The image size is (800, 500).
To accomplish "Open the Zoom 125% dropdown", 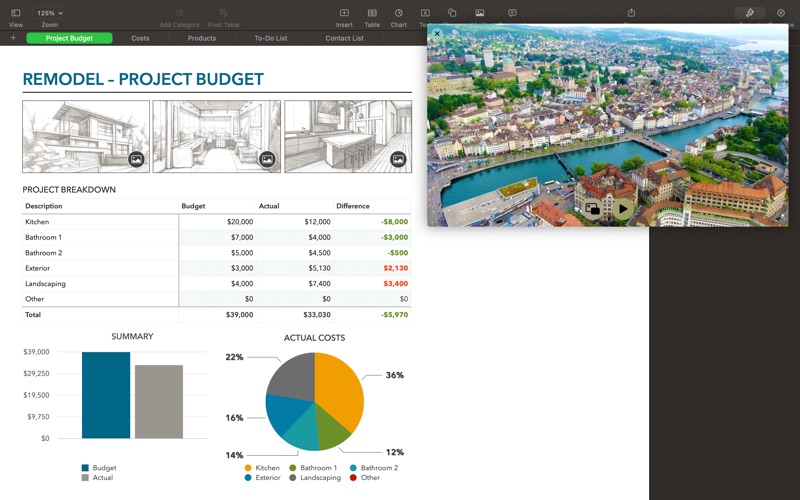I will (x=49, y=13).
